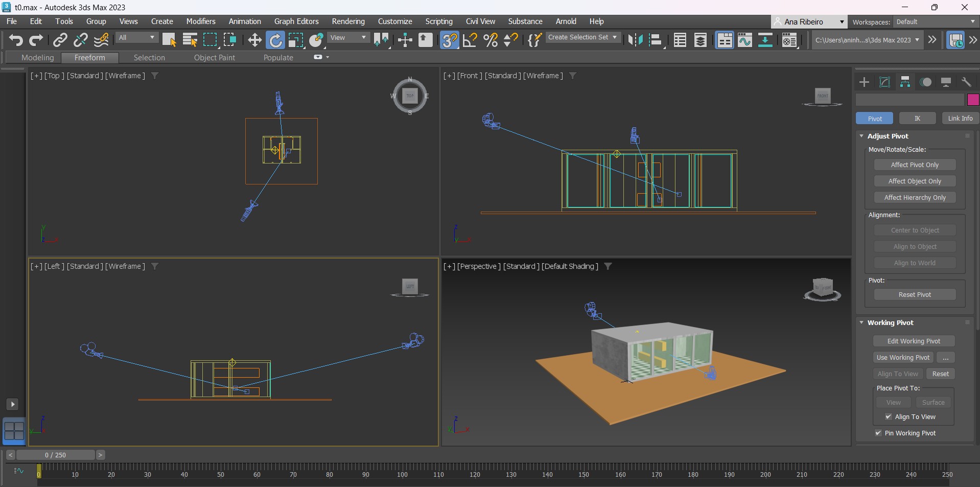Disable the Pin Working Pivot checkbox
Screen dimensions: 980x487
[878, 433]
